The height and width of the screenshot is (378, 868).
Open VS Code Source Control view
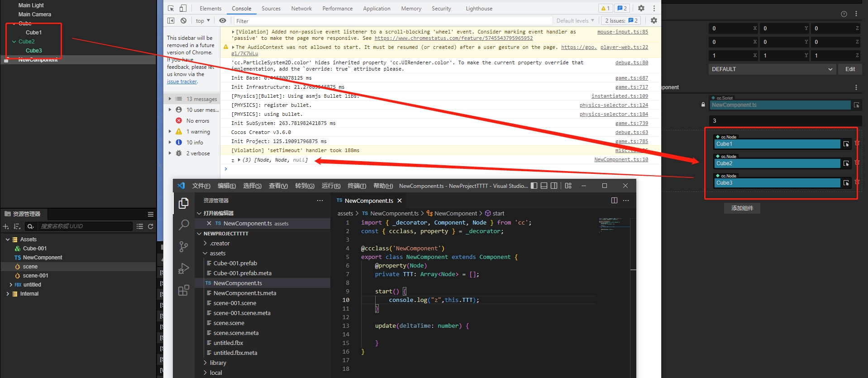pyautogui.click(x=184, y=246)
